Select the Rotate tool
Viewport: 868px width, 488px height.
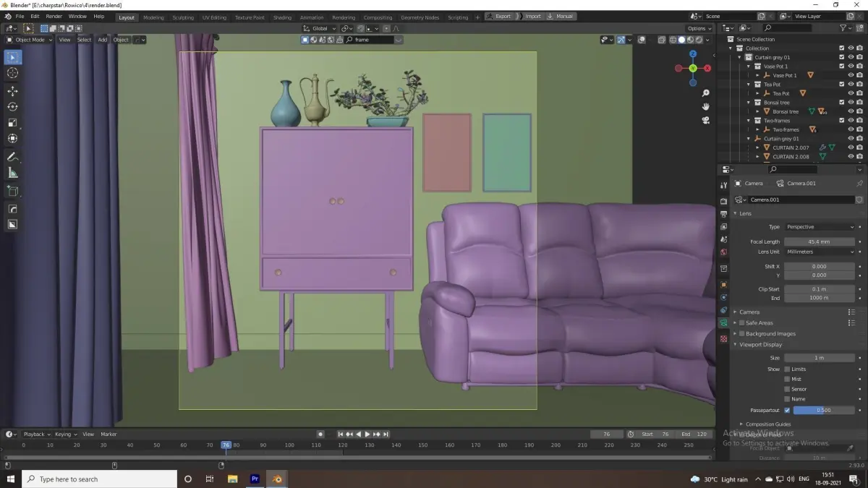(12, 106)
